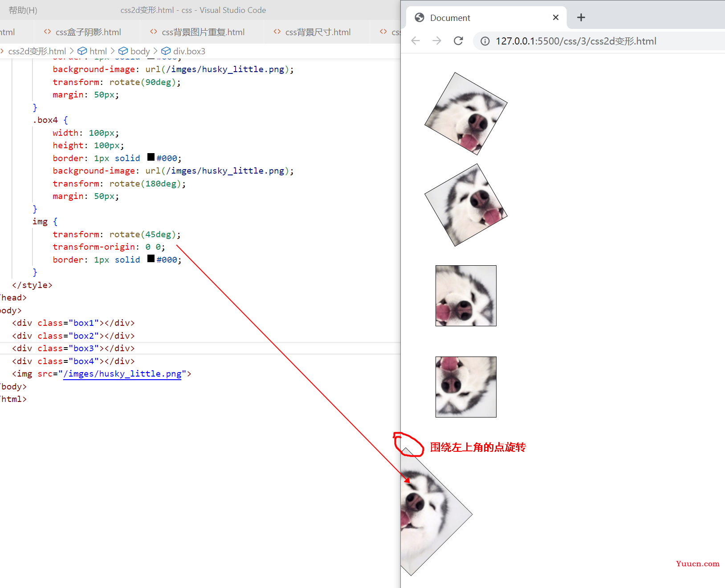Select the css2d变形.html breadcrumb
The width and height of the screenshot is (725, 588).
(x=37, y=51)
